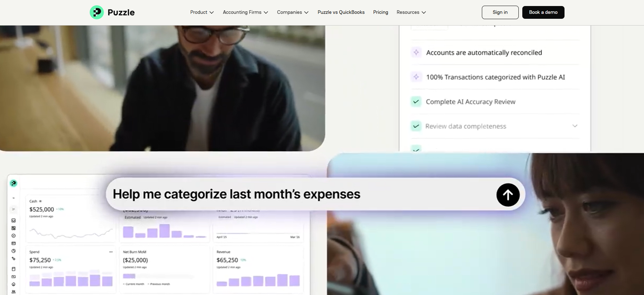Open the credit card icon in the sidebar
This screenshot has width=644, height=295.
coord(13,244)
